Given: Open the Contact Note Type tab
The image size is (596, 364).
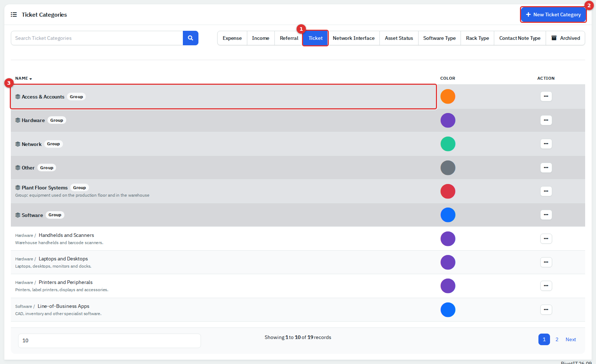Looking at the screenshot, I should click(520, 38).
